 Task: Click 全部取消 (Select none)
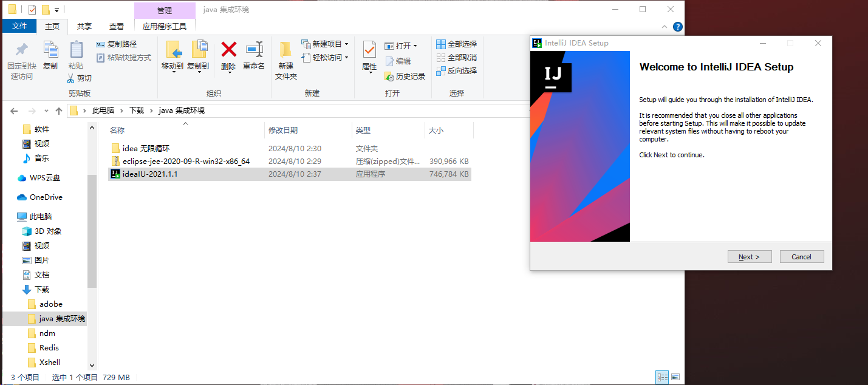tap(456, 58)
